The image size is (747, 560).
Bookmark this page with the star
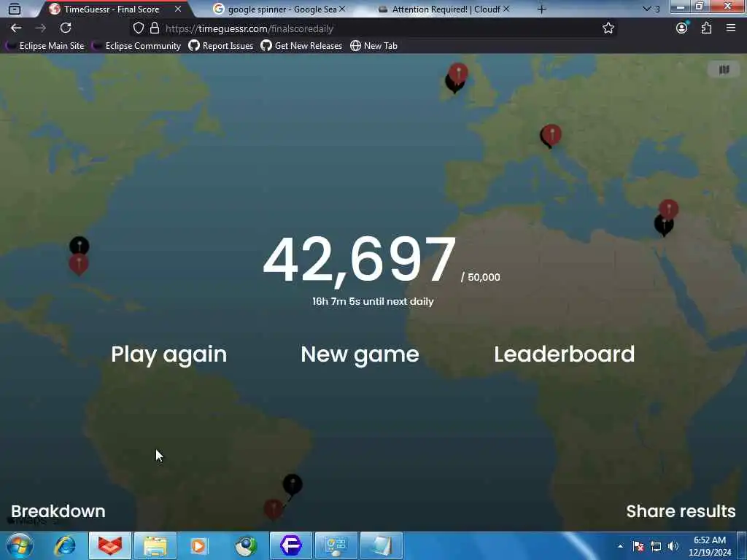click(x=608, y=28)
